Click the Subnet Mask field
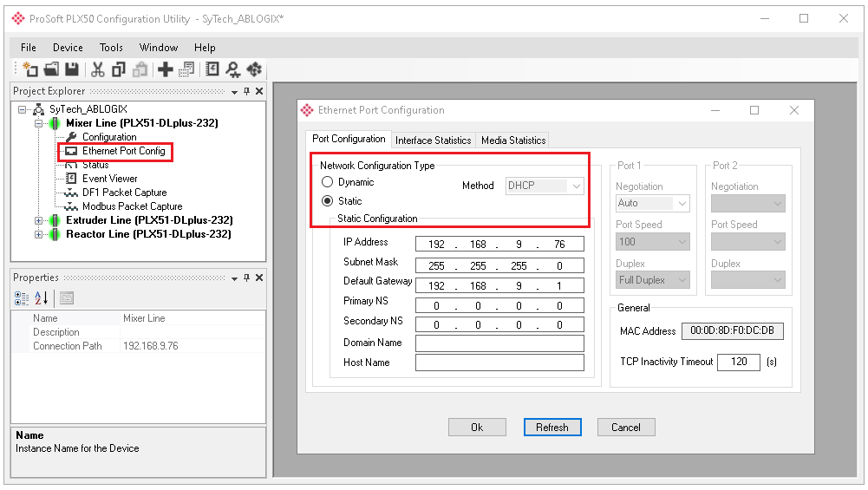The width and height of the screenshot is (868, 490). pyautogui.click(x=499, y=265)
